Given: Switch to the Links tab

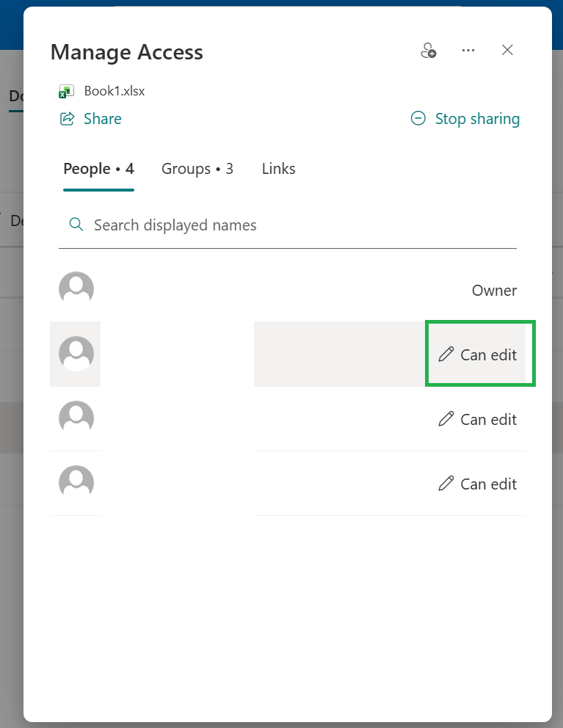Looking at the screenshot, I should (278, 169).
